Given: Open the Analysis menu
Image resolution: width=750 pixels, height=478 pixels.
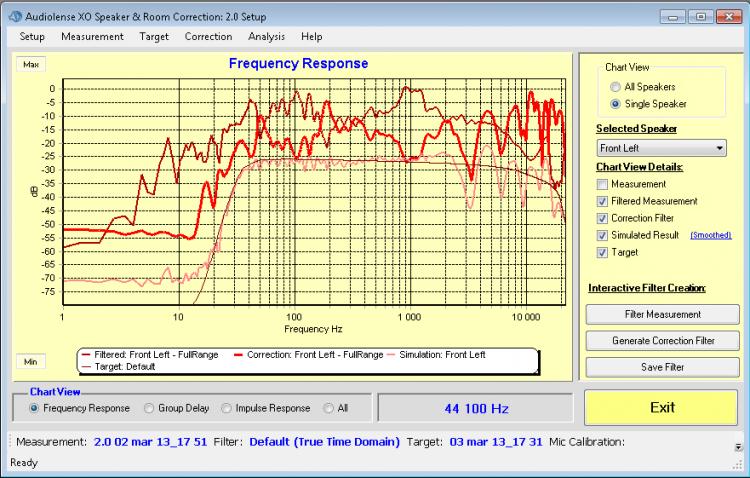Looking at the screenshot, I should click(266, 37).
